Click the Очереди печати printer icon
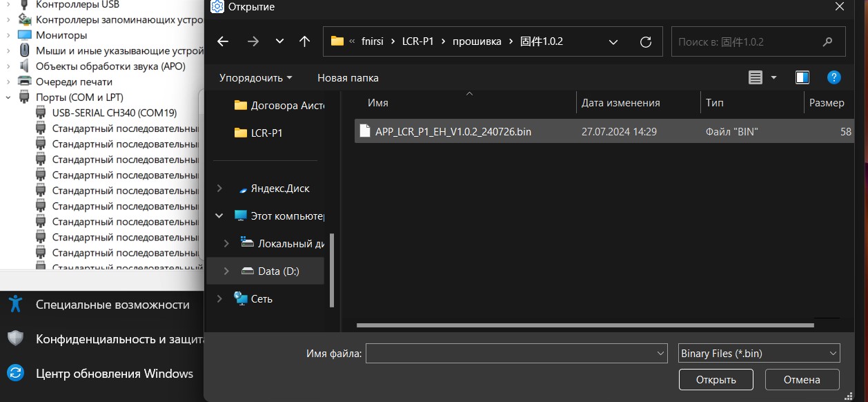 25,82
